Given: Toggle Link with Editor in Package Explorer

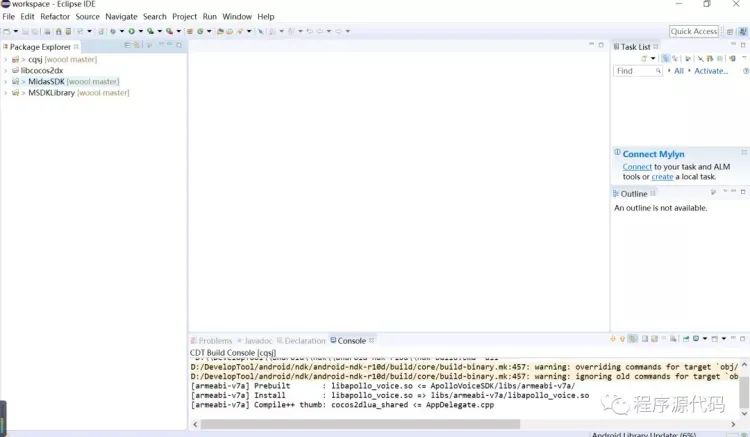Looking at the screenshot, I should 136,45.
